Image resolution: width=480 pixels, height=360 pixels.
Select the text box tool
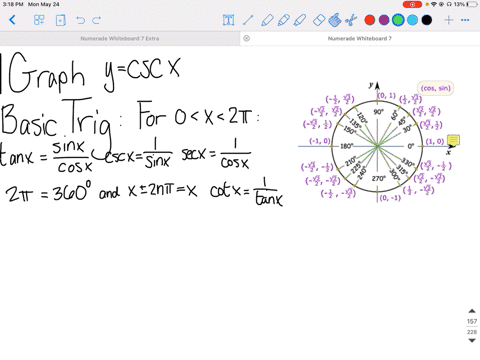(x=228, y=20)
